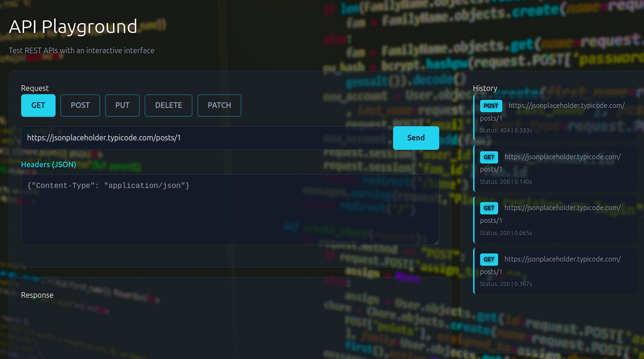Viewport: 644px width, 359px height.
Task: Select the GET request method
Action: (x=38, y=105)
